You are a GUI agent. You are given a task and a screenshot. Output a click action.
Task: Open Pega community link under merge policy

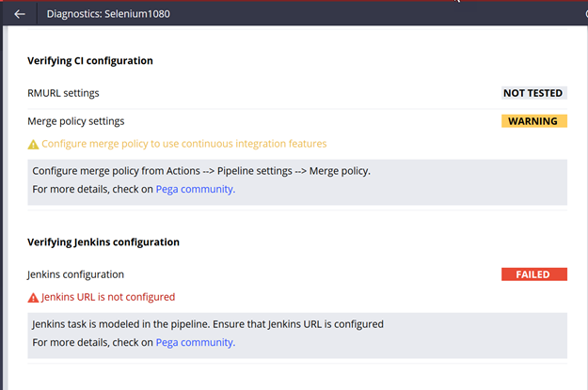coord(195,189)
